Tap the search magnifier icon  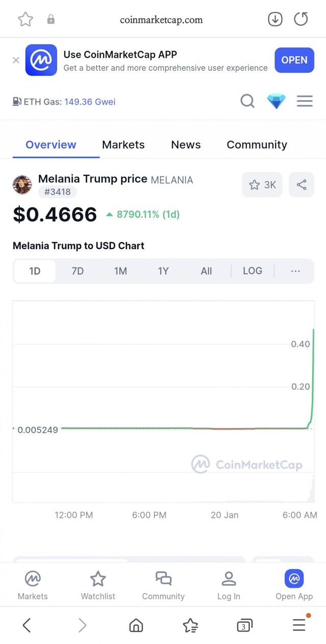tap(247, 101)
